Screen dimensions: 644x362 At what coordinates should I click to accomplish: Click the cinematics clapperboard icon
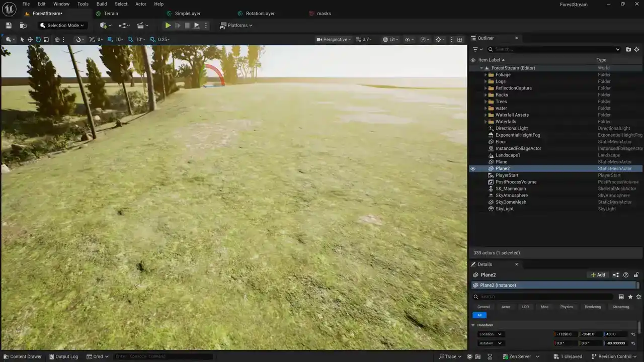(x=141, y=25)
